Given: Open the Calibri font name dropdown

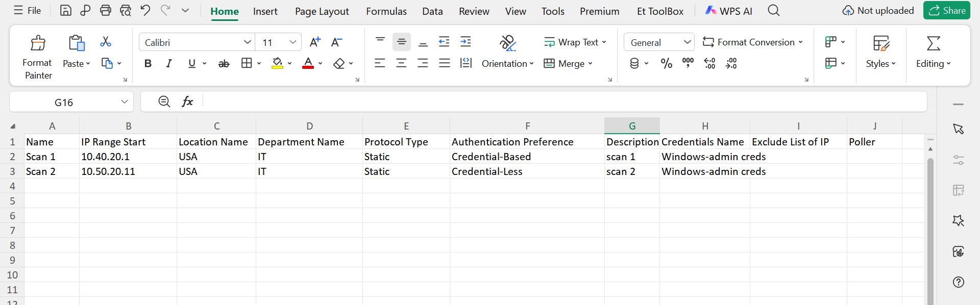Looking at the screenshot, I should (248, 42).
